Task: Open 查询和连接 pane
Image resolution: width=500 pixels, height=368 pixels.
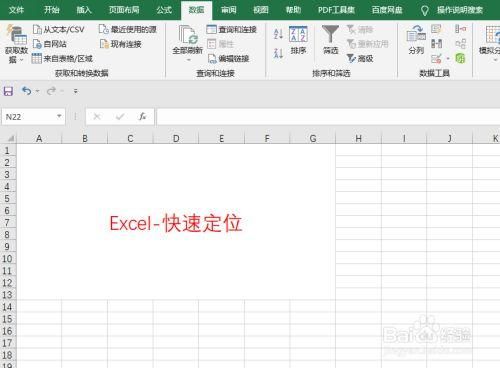Action: [x=232, y=29]
